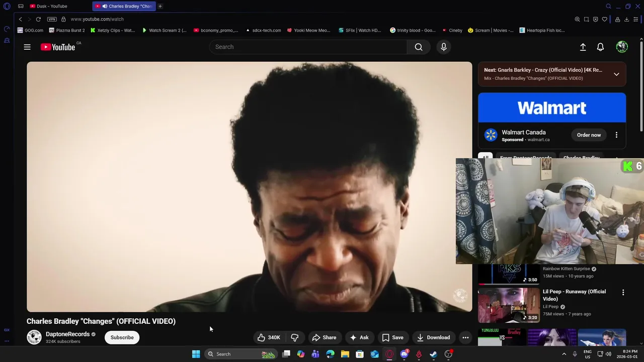This screenshot has height=362, width=644.
Task: Open a new browser tab
Action: [160, 6]
